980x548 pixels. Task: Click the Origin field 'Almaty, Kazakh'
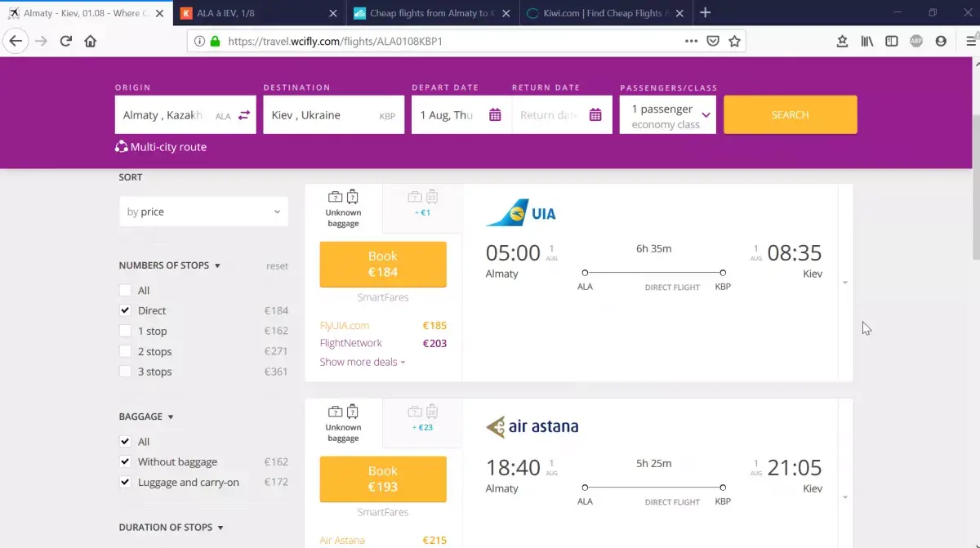(x=185, y=115)
